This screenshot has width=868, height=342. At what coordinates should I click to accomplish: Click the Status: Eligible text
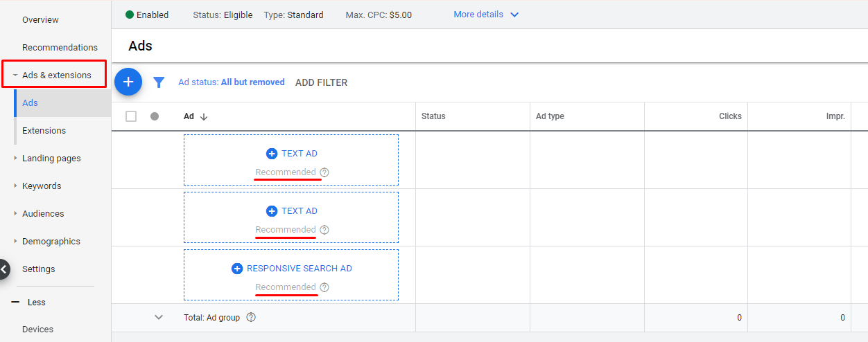click(223, 15)
